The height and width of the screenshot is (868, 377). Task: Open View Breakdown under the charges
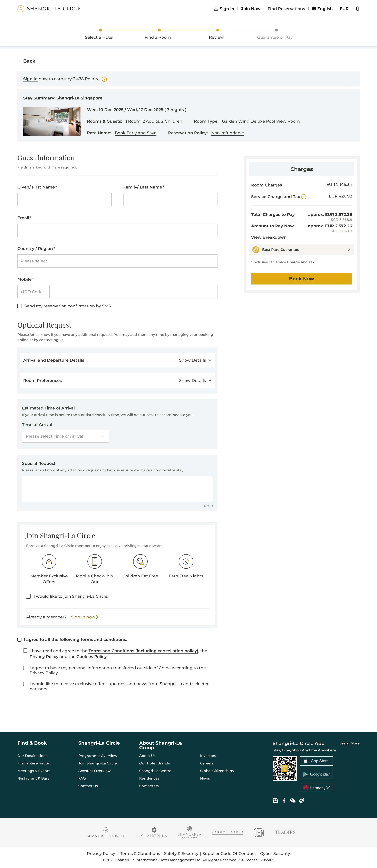coord(269,237)
